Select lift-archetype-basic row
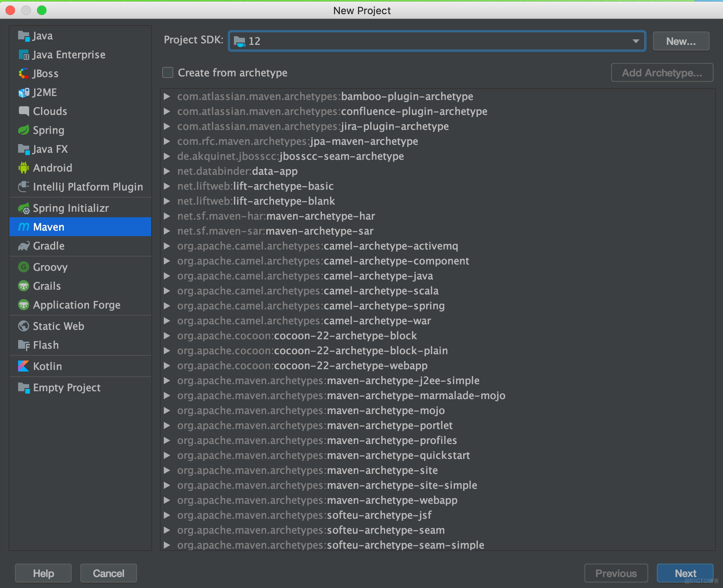The height and width of the screenshot is (588, 723). click(x=438, y=186)
